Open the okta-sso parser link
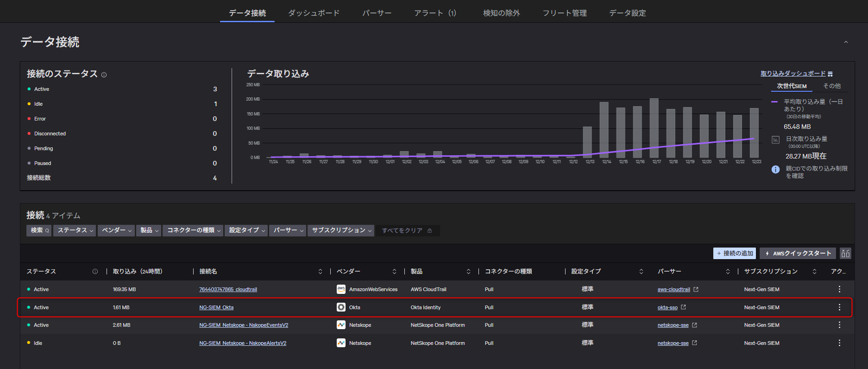This screenshot has width=868, height=369. (667, 308)
